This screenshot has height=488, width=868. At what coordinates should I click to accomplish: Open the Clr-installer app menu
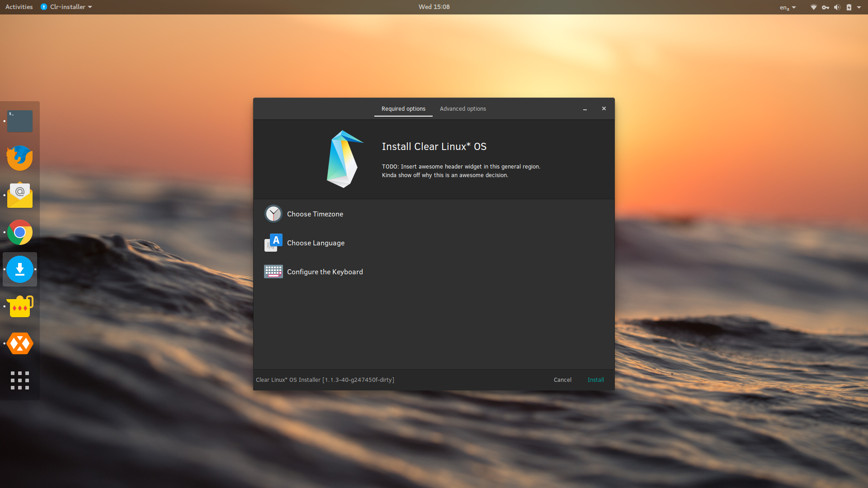(x=66, y=7)
